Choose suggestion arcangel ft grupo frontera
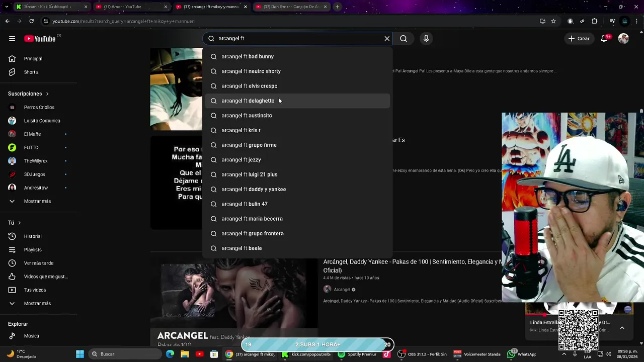The image size is (644, 362). (x=297, y=233)
